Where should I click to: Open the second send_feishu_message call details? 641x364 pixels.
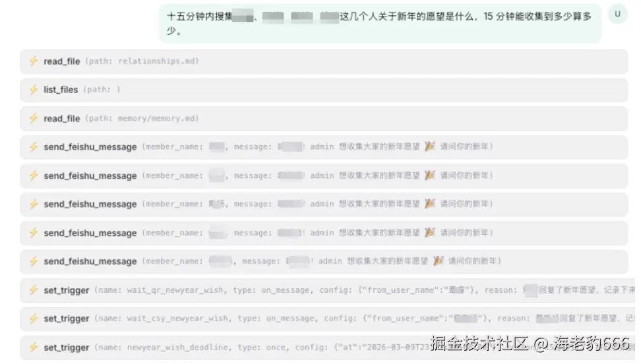click(x=324, y=176)
